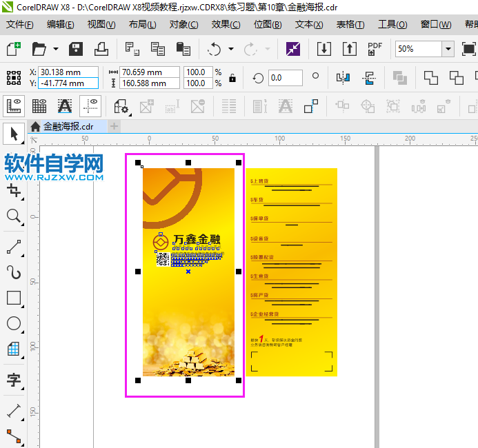
Task: Toggle the lock ratio padlock
Action: tap(232, 77)
